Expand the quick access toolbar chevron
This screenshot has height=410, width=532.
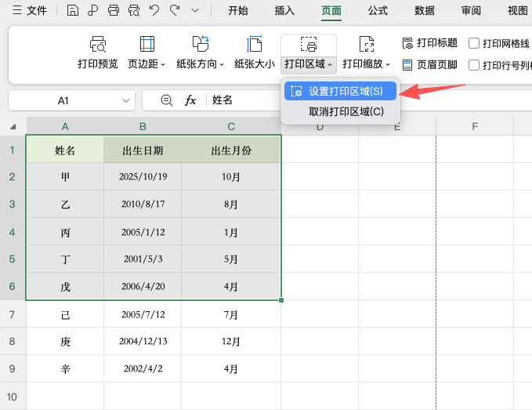click(195, 10)
